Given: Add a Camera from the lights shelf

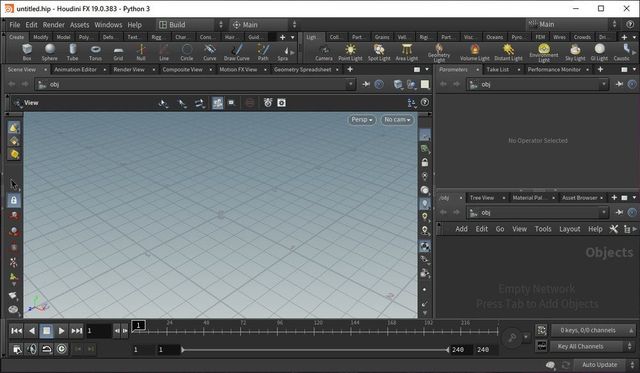Looking at the screenshot, I should click(324, 53).
